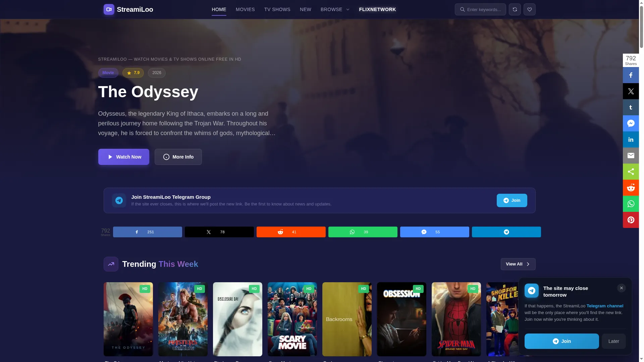Click X icon in side share bar
The height and width of the screenshot is (362, 644).
(x=631, y=91)
